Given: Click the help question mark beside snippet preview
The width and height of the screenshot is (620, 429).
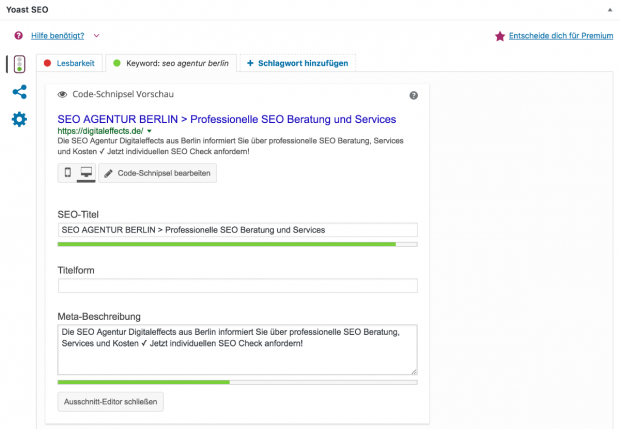Looking at the screenshot, I should click(413, 95).
